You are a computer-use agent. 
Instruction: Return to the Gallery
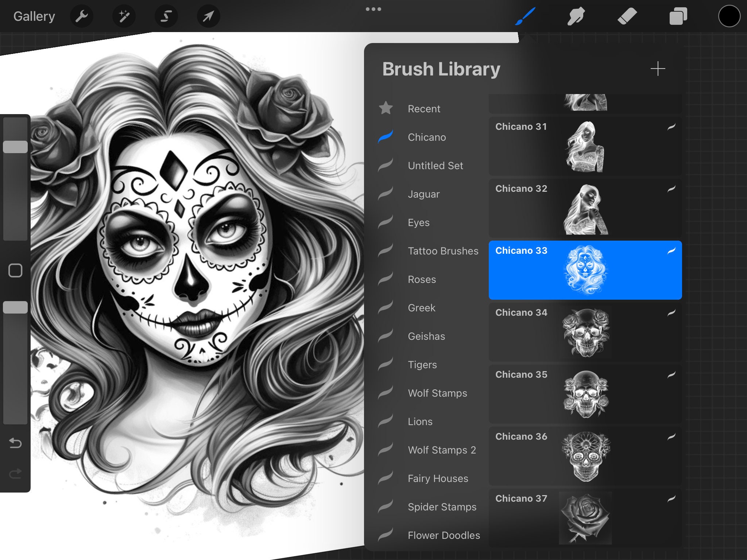click(34, 16)
